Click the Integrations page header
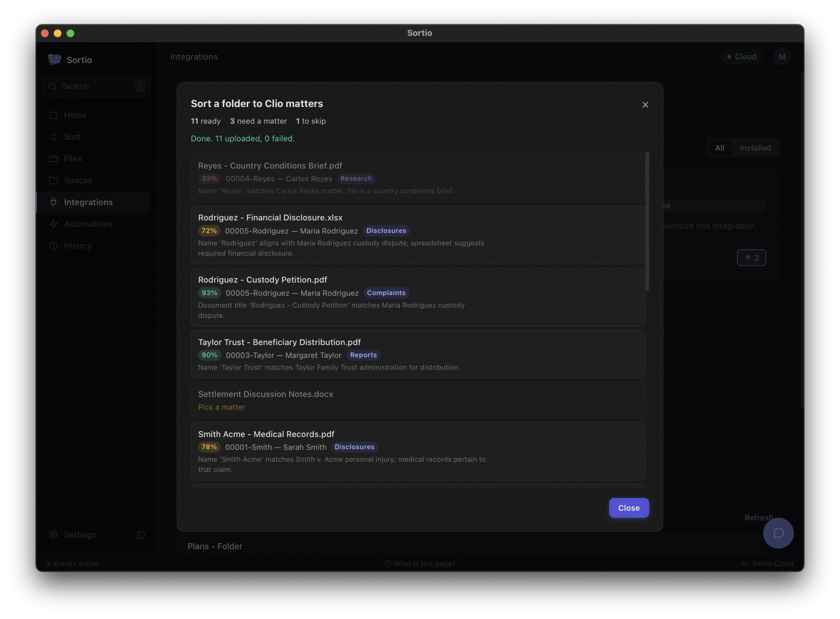840x619 pixels. 194,56
